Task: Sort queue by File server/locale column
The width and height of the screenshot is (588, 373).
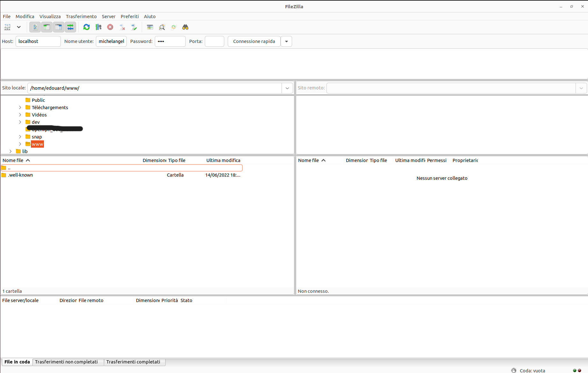Action: click(x=29, y=300)
